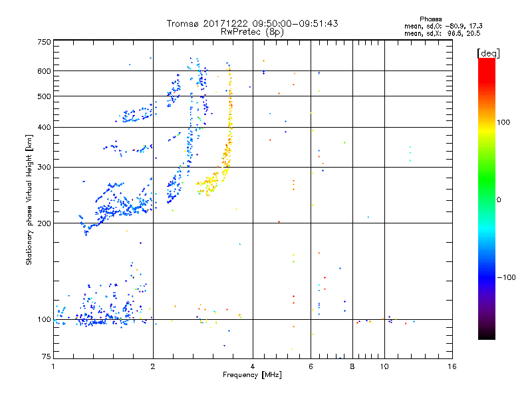Screen dimensions: 532x399
Task: Select the 'mean, sd,X: 96.5, 20.5' line
Action: pyautogui.click(x=442, y=33)
